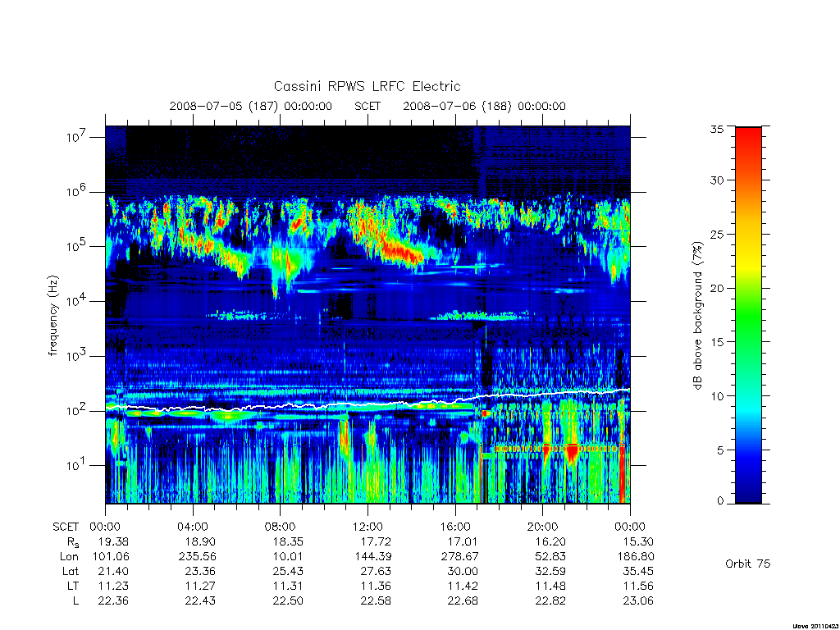Click the Rs value '15.30'
This screenshot has width=840, height=630.
click(638, 542)
